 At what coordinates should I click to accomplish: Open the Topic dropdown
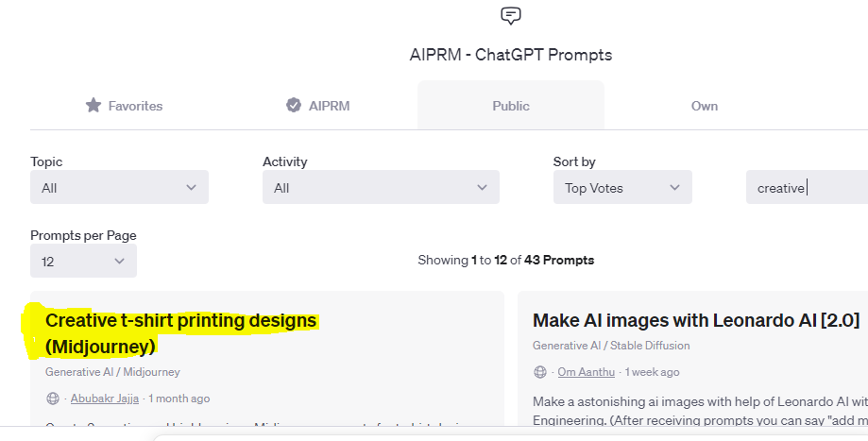(120, 187)
